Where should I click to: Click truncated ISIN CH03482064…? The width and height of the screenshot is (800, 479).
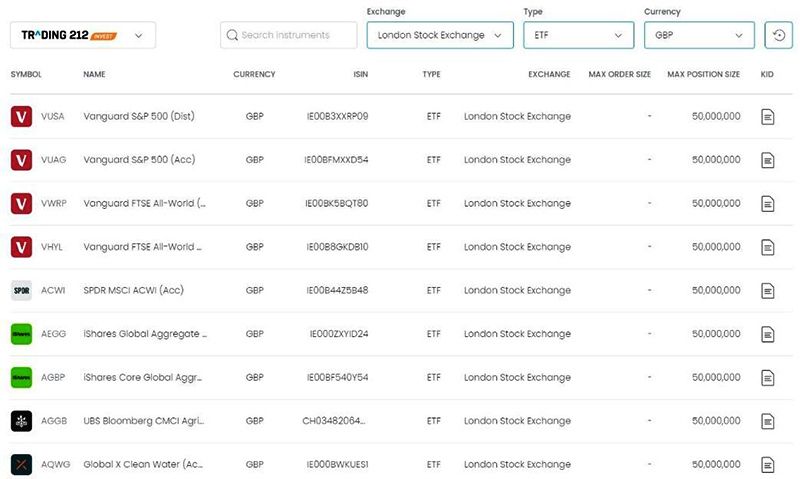pyautogui.click(x=334, y=421)
